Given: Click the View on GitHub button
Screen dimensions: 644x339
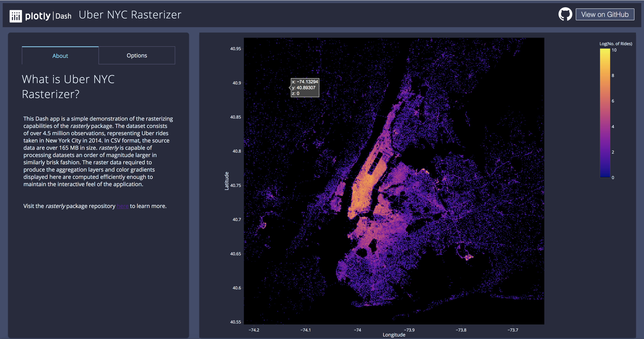Looking at the screenshot, I should click(x=605, y=14).
